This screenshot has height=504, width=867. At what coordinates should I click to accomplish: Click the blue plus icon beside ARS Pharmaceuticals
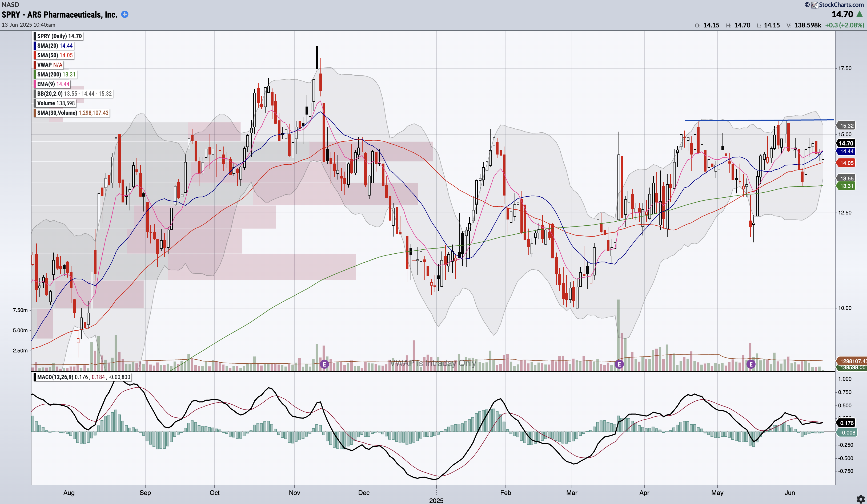125,14
